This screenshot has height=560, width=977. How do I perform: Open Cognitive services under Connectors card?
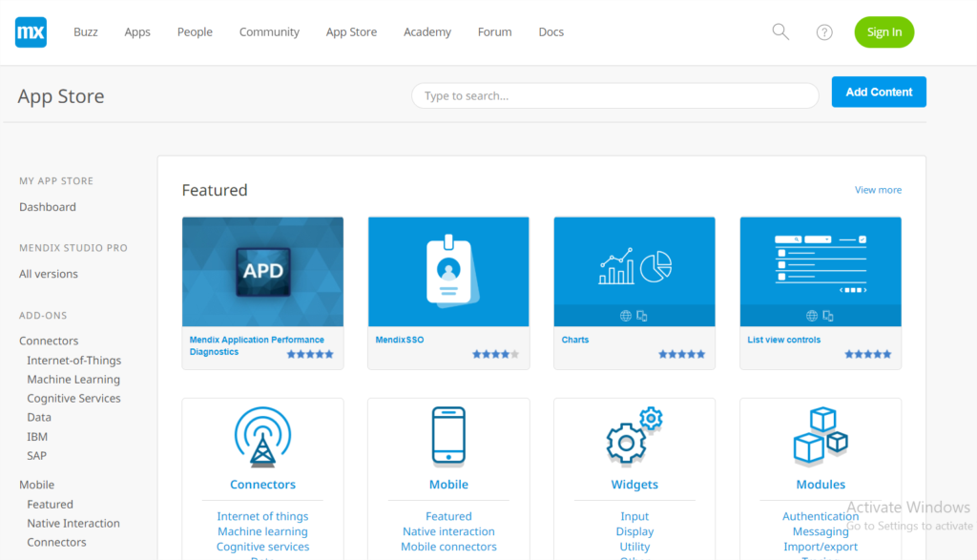coord(262,547)
